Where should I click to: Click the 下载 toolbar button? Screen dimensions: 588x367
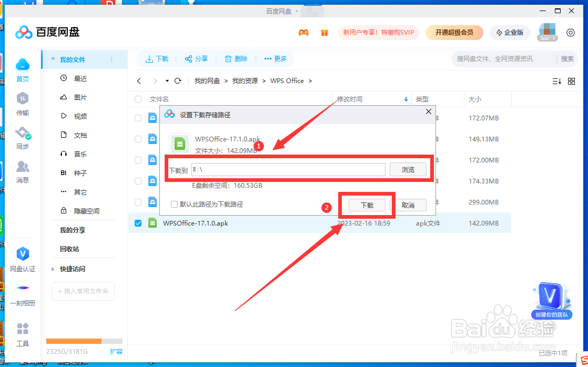coord(157,59)
